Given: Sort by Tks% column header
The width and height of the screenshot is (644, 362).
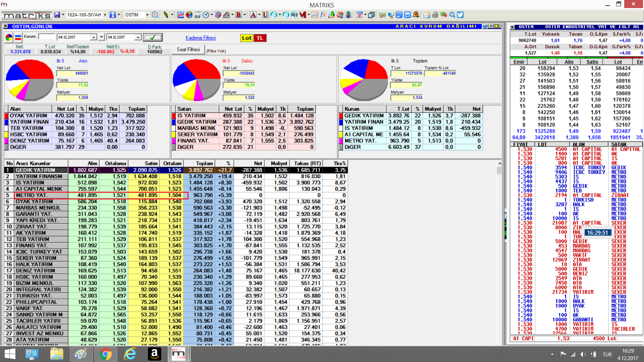Looking at the screenshot, I should [335, 163].
